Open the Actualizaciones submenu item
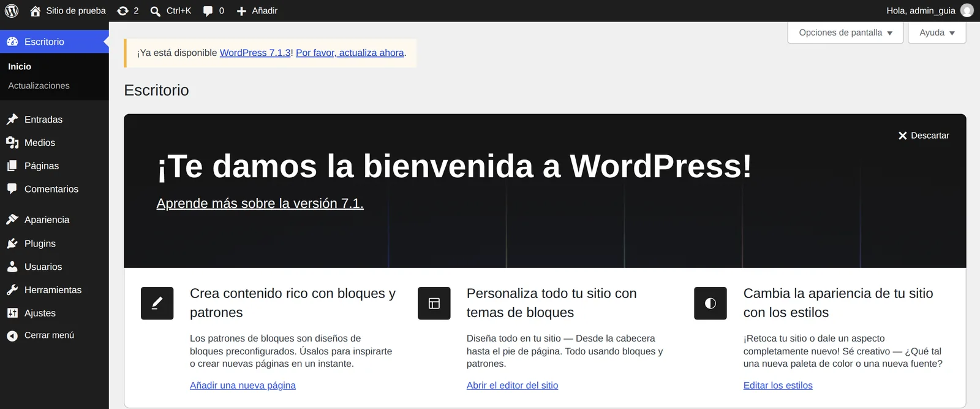Screen dimensions: 980x409 pyautogui.click(x=39, y=86)
